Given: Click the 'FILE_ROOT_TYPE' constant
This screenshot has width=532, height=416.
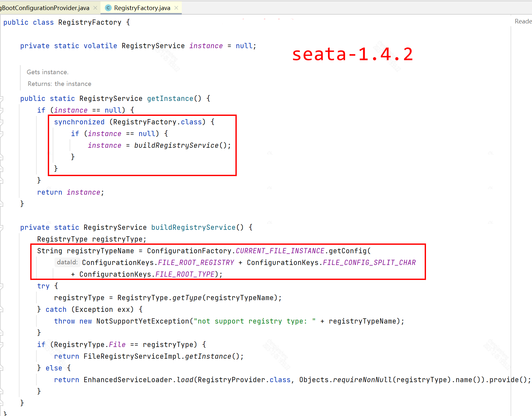Looking at the screenshot, I should (x=185, y=274).
